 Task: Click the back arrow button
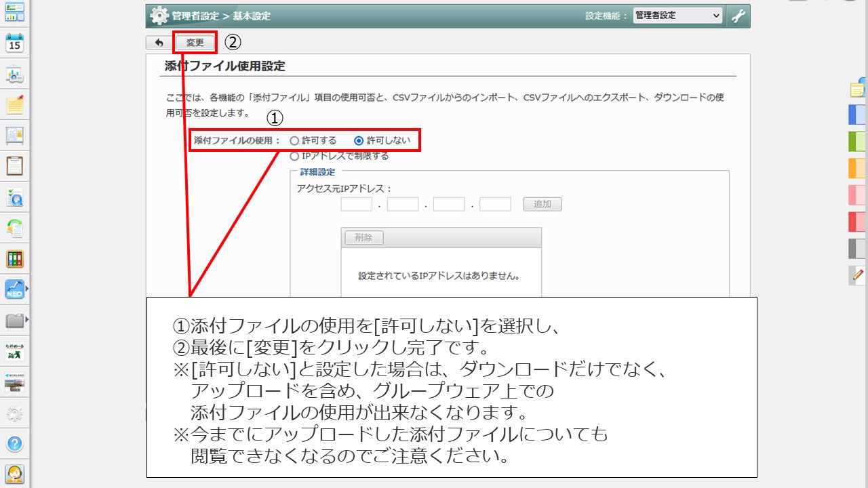coord(159,43)
